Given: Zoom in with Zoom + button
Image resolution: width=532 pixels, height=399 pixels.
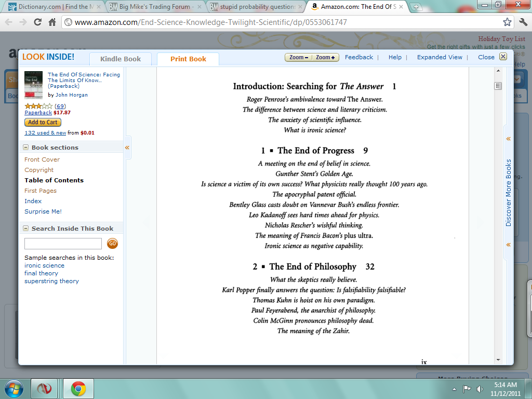Looking at the screenshot, I should click(325, 57).
